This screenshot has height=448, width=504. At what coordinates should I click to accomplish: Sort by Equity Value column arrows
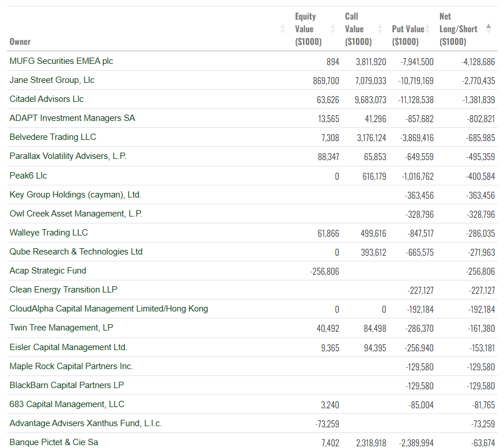pyautogui.click(x=333, y=29)
